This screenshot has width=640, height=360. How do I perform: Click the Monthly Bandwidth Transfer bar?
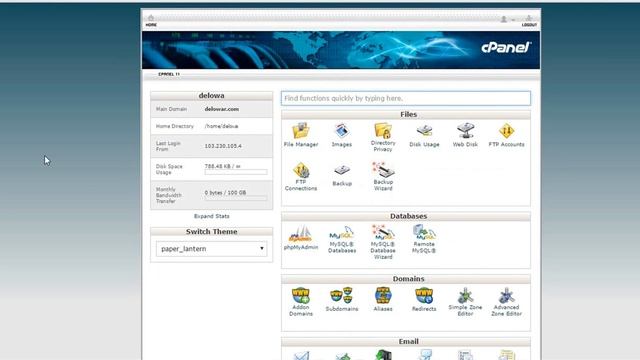236,198
